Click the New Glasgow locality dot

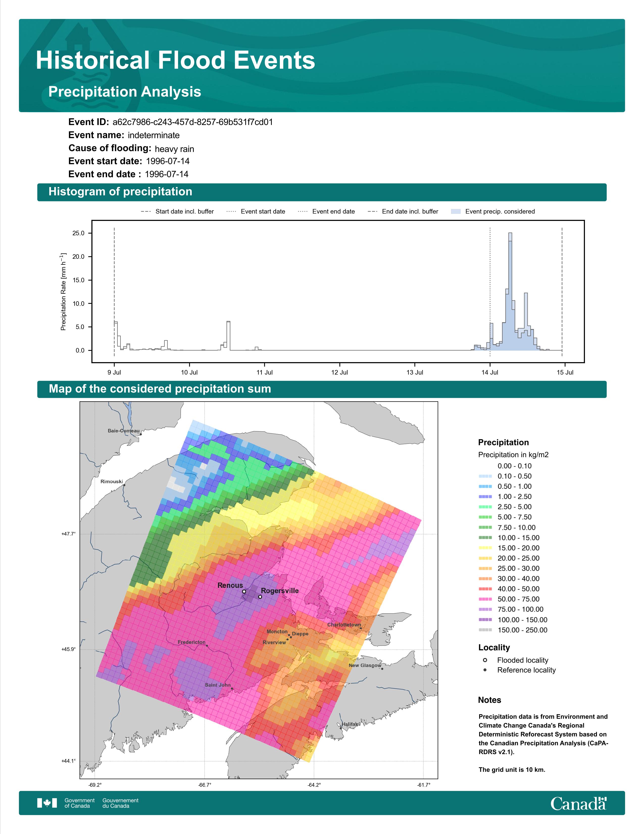pos(382,669)
